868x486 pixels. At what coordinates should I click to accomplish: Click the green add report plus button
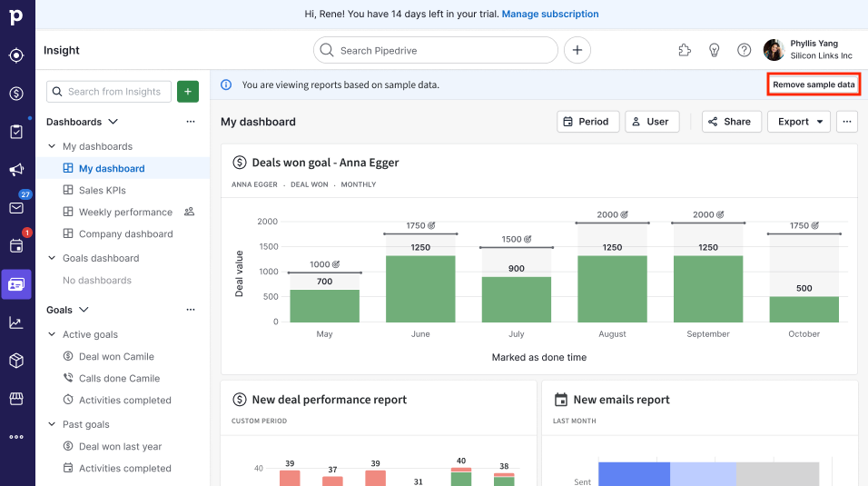point(188,92)
